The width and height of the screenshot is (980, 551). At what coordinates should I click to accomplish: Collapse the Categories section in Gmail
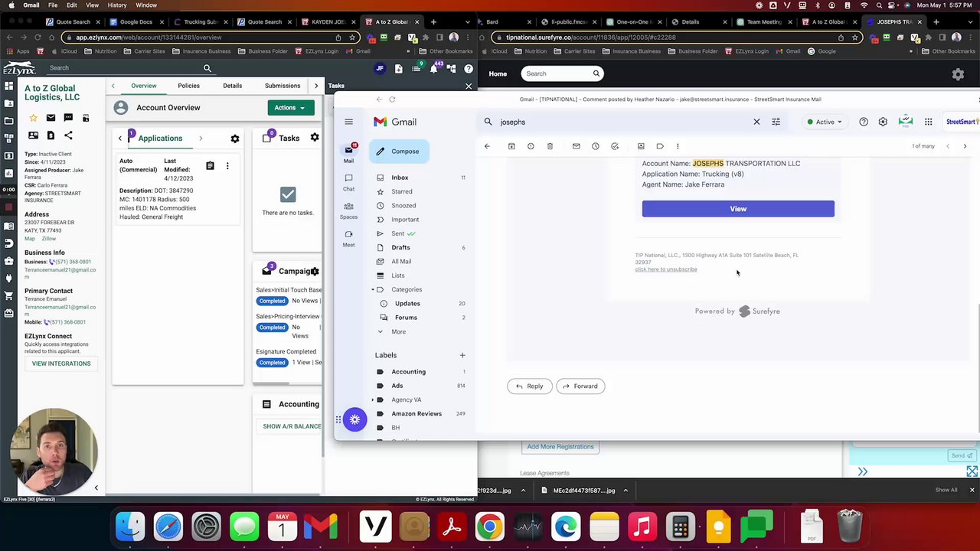[x=374, y=289]
